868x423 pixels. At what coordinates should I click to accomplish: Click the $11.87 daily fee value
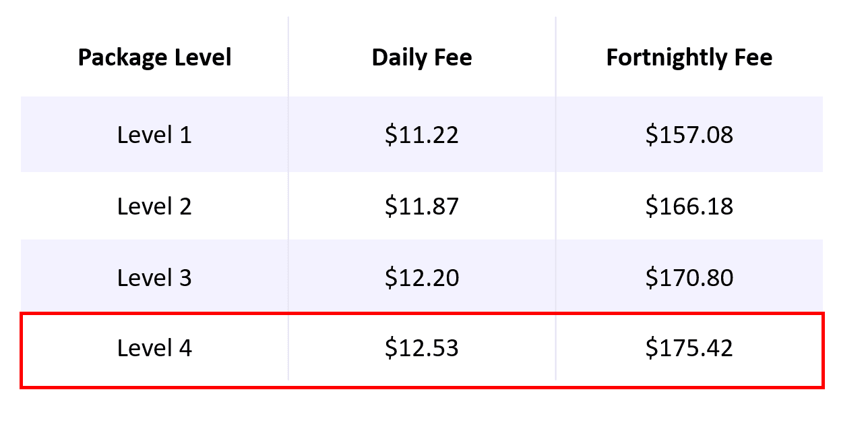(422, 206)
